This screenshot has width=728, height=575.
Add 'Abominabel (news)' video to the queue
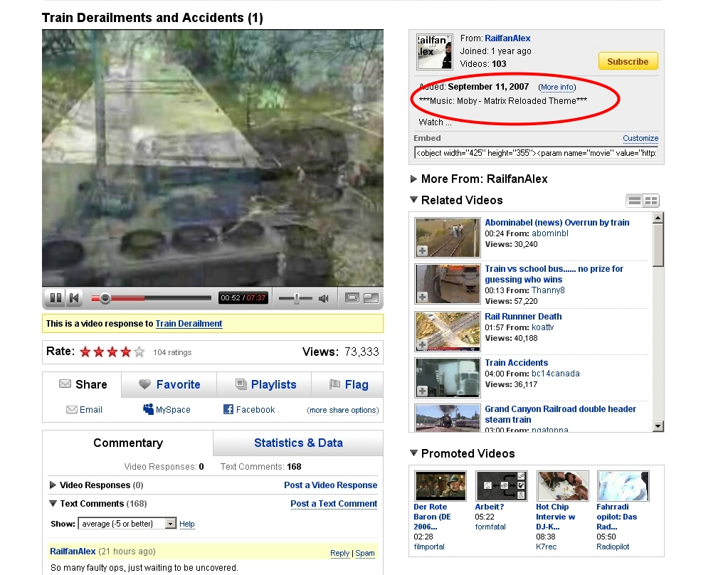tap(422, 250)
